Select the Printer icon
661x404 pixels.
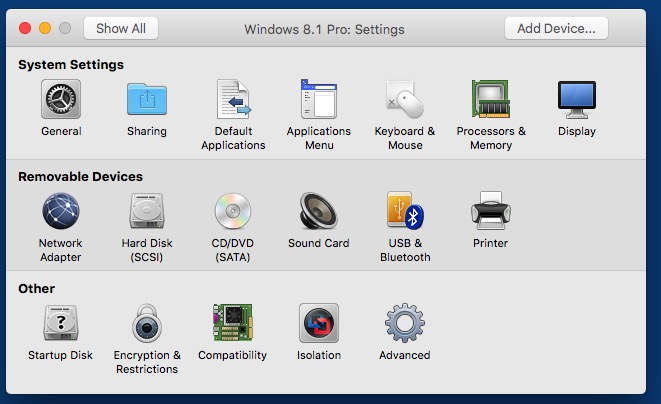click(x=491, y=210)
